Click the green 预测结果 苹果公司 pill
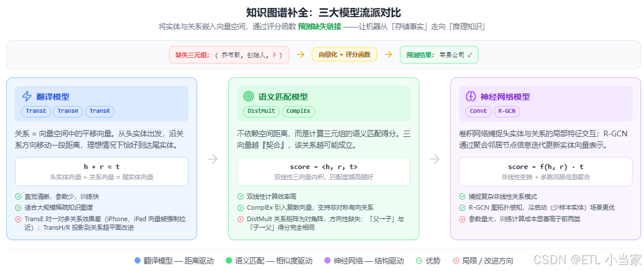The image size is (644, 271). (x=439, y=54)
